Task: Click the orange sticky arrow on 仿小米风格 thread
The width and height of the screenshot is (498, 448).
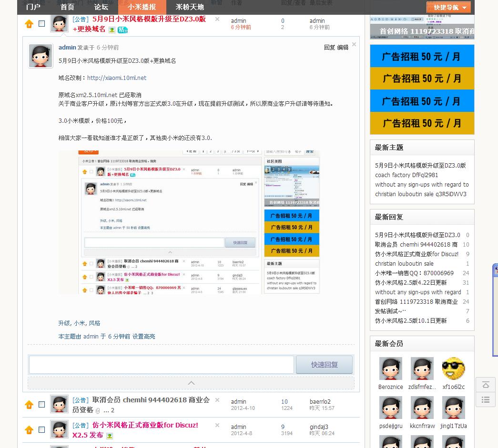Action: [29, 430]
